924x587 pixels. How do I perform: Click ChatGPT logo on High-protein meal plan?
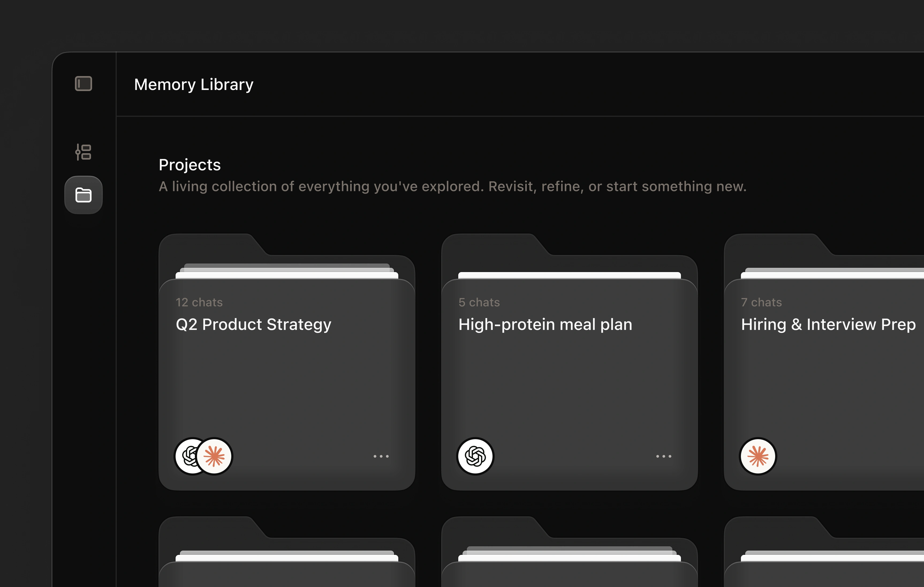[x=475, y=456]
